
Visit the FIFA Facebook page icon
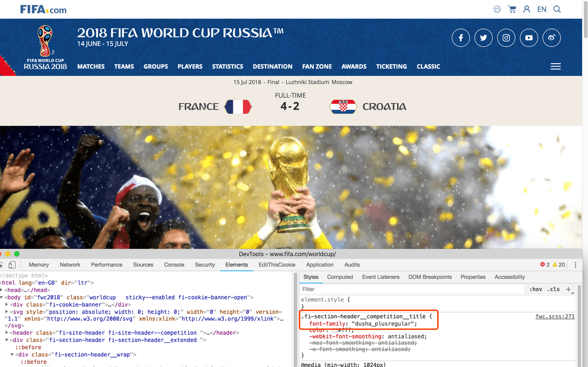(x=461, y=38)
